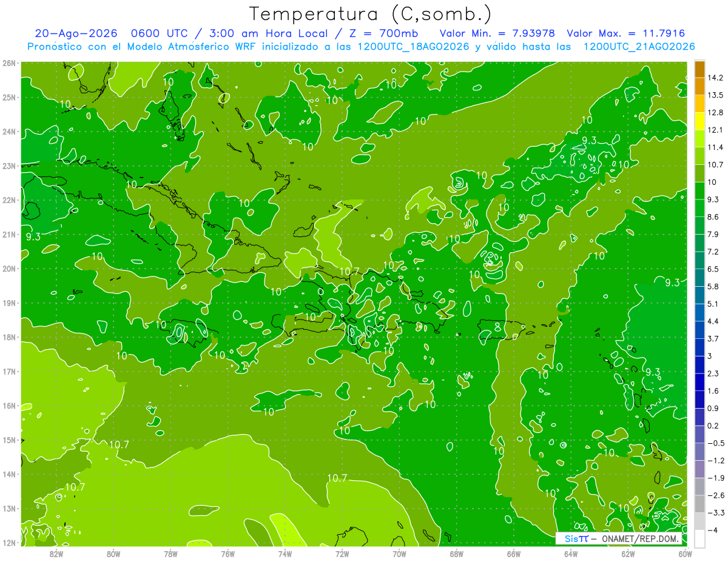The height and width of the screenshot is (562, 728).
Task: Click the "74W" longitude label
Action: [x=285, y=554]
